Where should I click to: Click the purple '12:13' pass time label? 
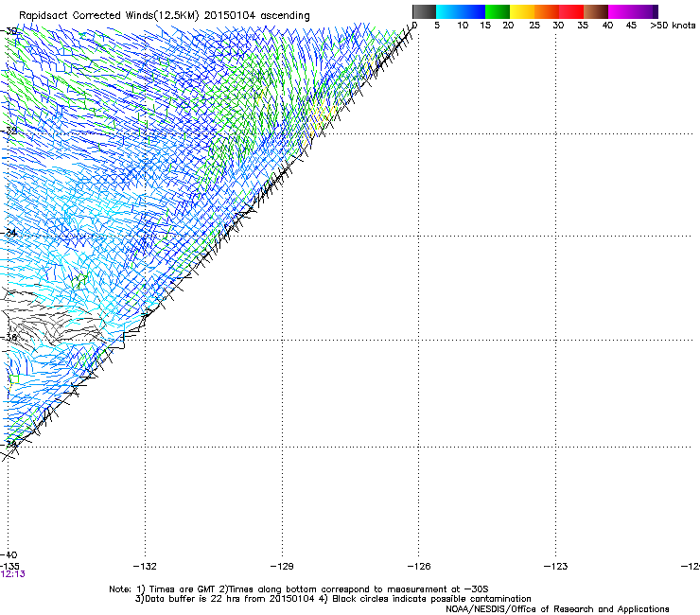[13, 574]
